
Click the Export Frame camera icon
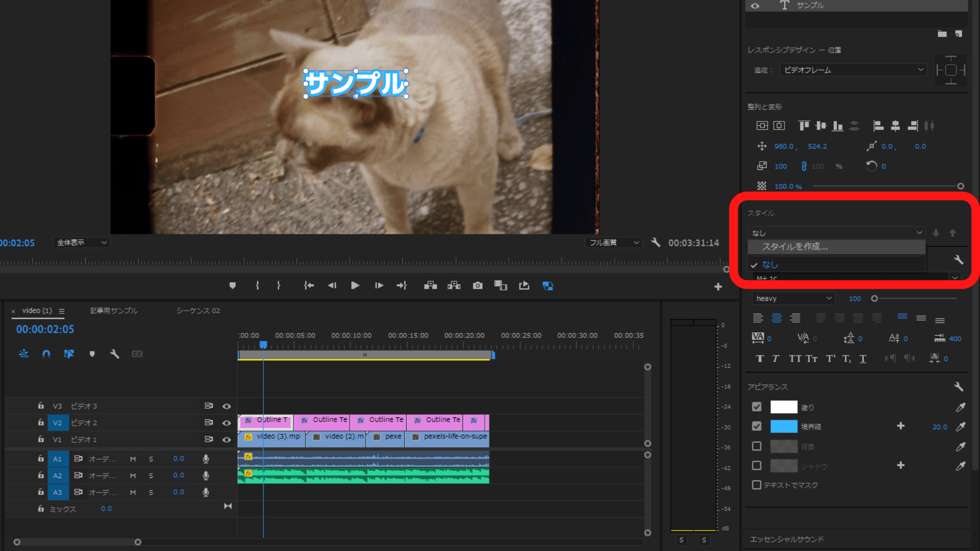(x=477, y=286)
